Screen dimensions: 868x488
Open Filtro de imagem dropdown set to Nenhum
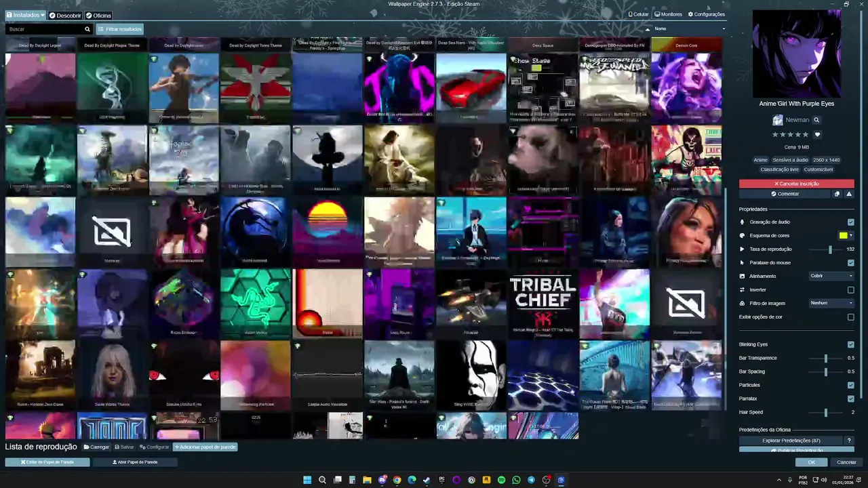coord(831,303)
